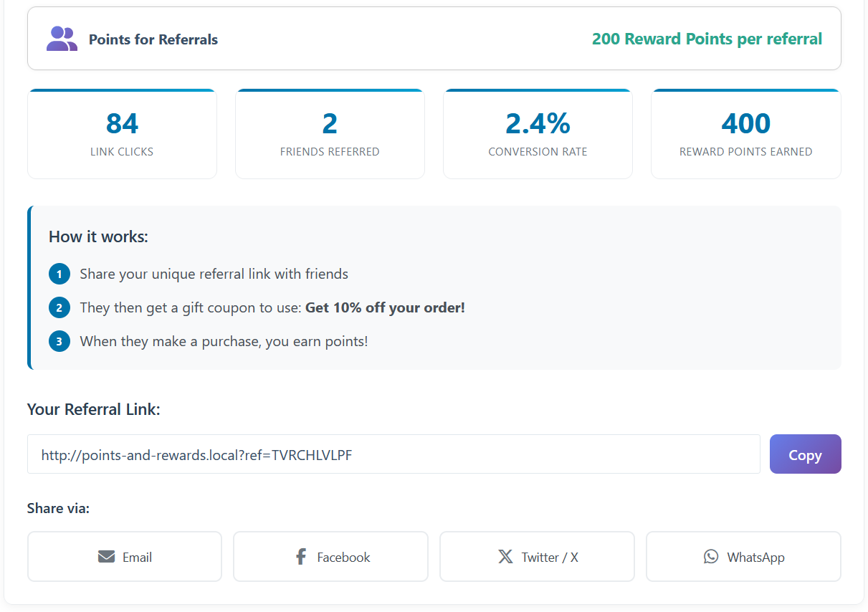The height and width of the screenshot is (612, 868).
Task: Copy the referral link with Copy button
Action: 805,454
